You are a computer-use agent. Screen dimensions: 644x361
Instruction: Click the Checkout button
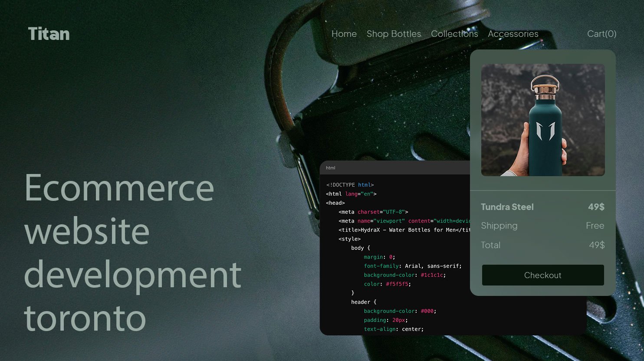543,275
